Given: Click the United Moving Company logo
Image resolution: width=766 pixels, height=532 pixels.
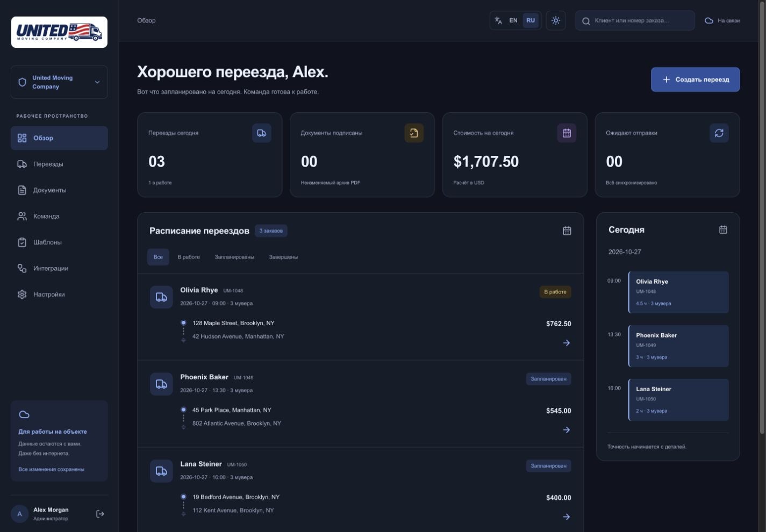Looking at the screenshot, I should [x=59, y=32].
